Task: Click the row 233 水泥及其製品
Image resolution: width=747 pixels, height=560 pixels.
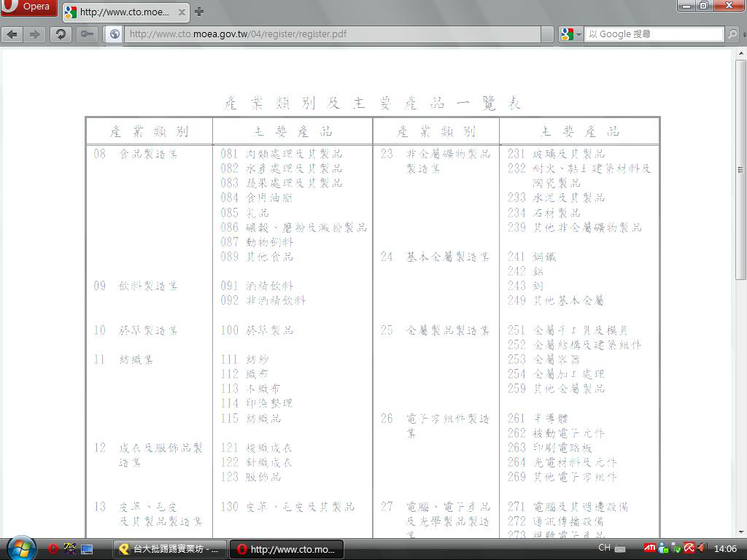Action: tap(556, 198)
